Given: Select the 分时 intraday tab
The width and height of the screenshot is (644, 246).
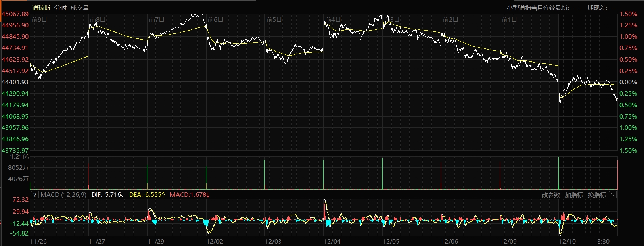Looking at the screenshot, I should tap(61, 8).
